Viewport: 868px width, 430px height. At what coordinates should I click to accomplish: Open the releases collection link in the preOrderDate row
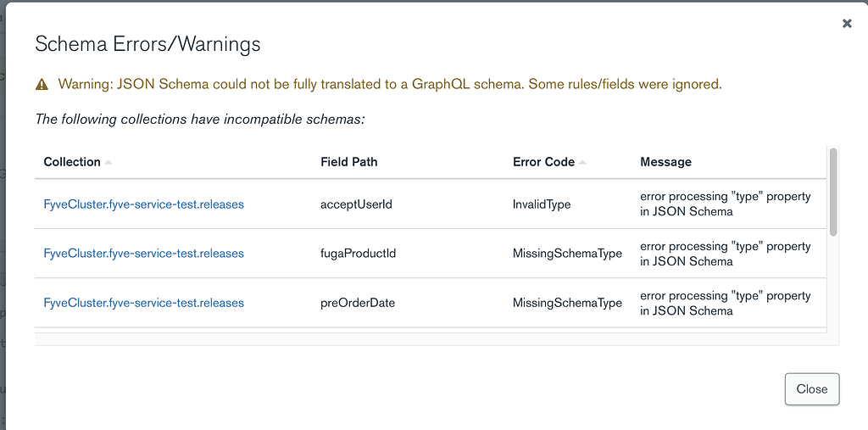click(143, 303)
